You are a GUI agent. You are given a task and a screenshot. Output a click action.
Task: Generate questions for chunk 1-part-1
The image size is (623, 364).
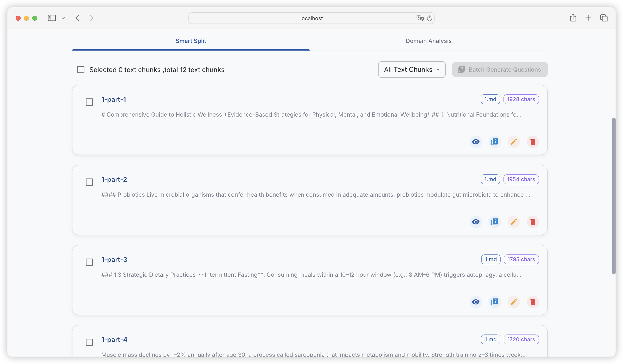[x=494, y=142]
